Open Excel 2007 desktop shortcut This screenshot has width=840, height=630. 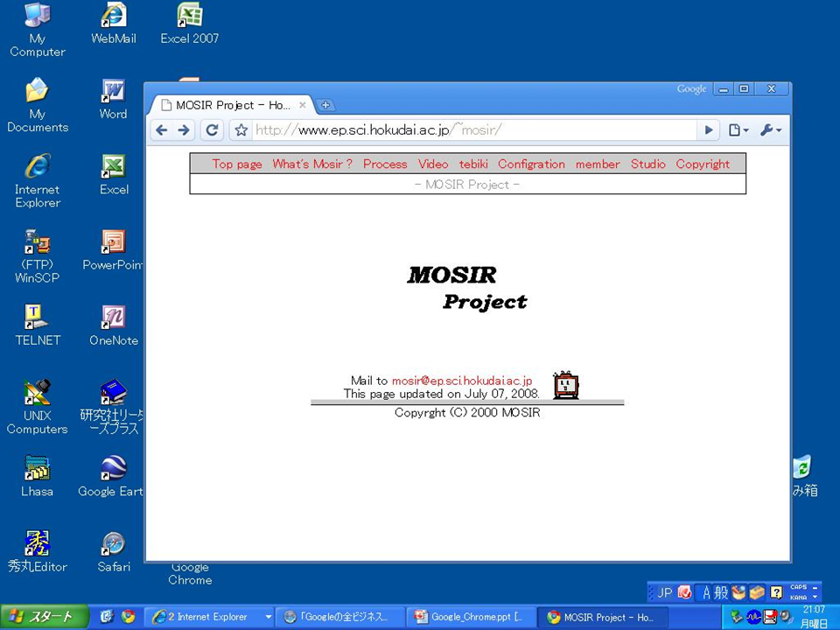[190, 24]
